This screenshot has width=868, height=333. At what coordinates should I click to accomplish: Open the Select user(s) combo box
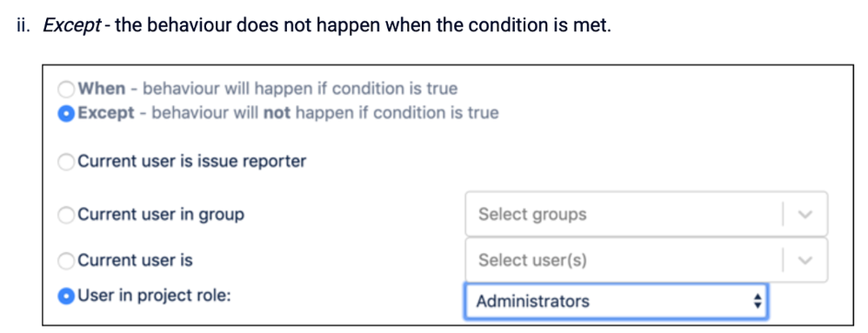(x=646, y=260)
